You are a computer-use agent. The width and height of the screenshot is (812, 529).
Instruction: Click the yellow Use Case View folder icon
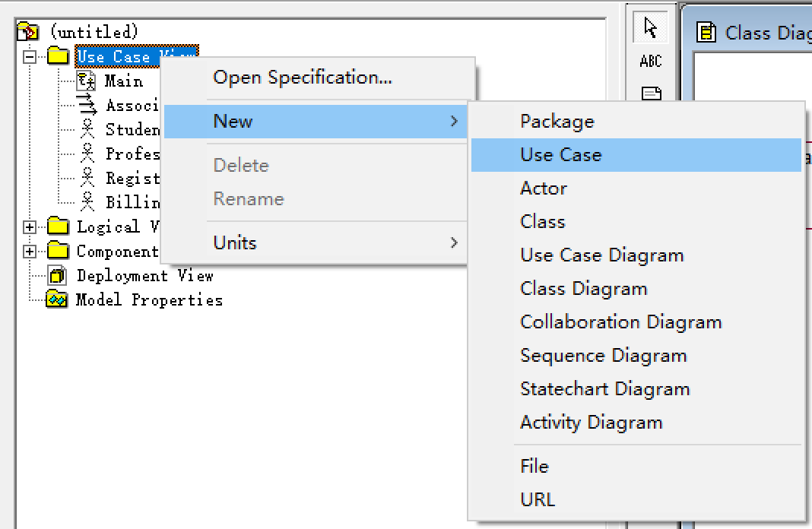[58, 56]
